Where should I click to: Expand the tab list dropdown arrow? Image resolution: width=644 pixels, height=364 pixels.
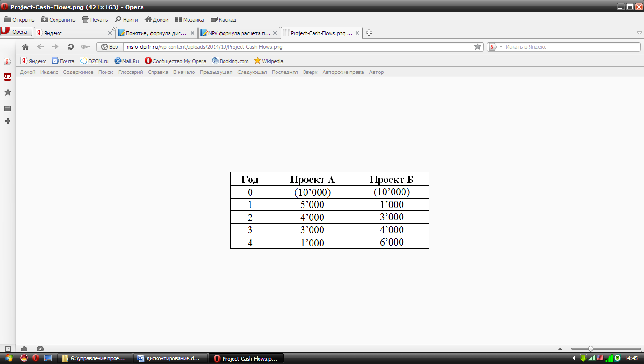coord(639,33)
